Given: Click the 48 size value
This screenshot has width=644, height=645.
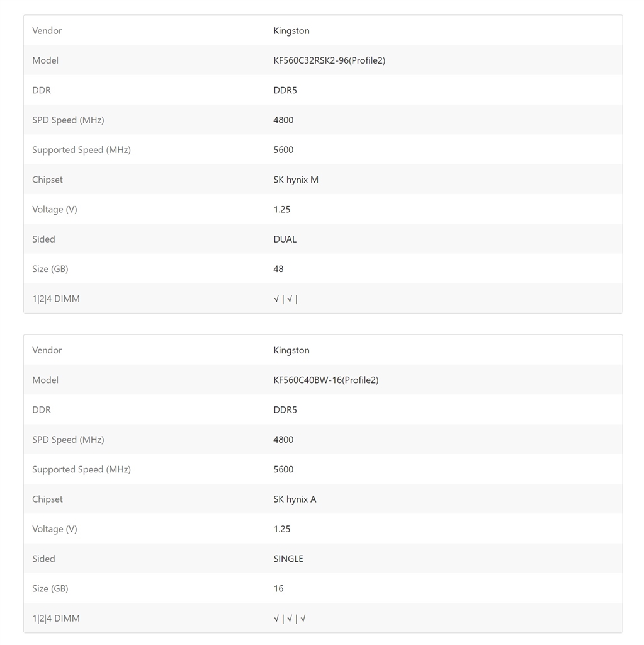Looking at the screenshot, I should point(278,269).
